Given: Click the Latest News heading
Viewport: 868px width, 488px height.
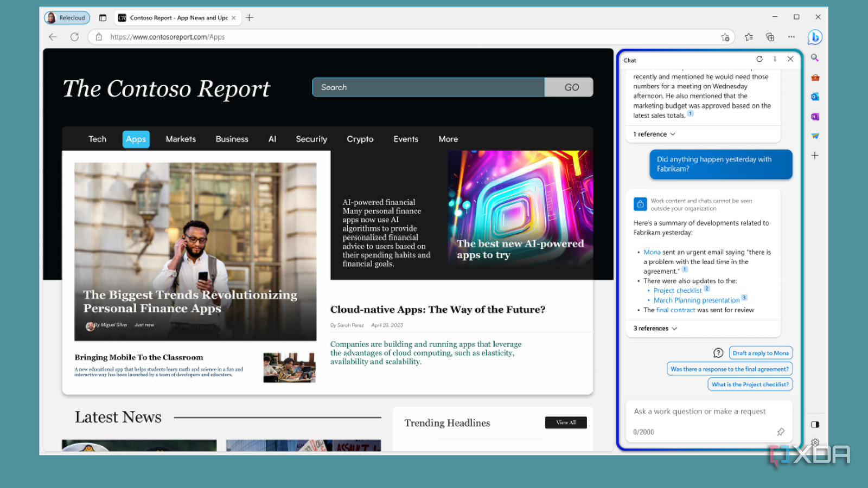Looking at the screenshot, I should point(118,417).
